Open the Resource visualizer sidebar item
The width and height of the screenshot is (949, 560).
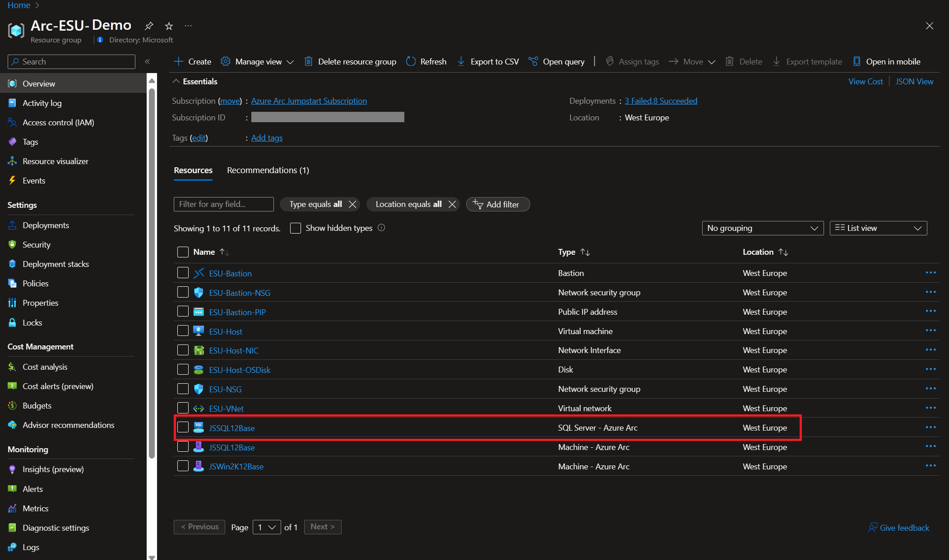pos(55,161)
